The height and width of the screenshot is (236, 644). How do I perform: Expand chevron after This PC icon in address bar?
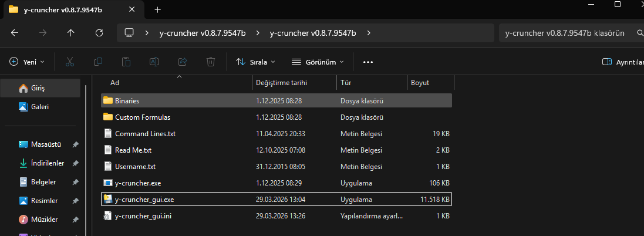coord(147,33)
